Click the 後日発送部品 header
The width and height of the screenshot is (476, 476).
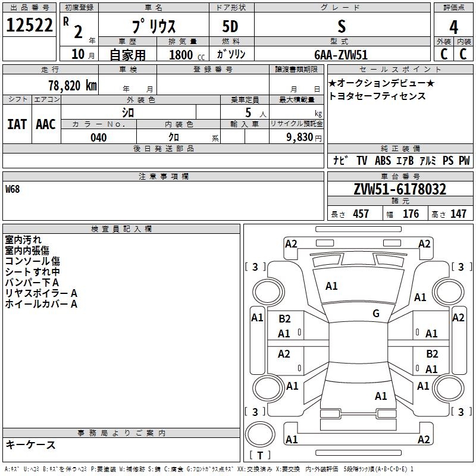pyautogui.click(x=163, y=148)
